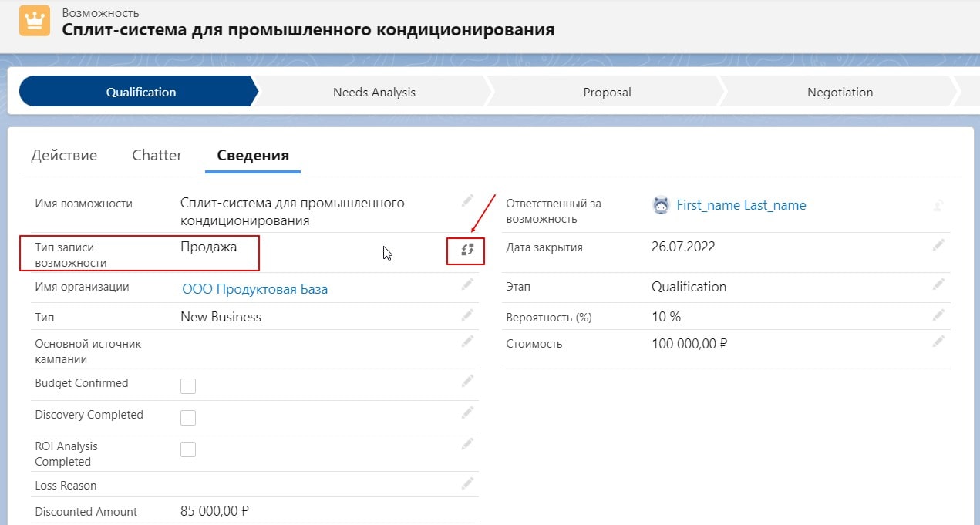Toggle the Budget Confirmed checkbox

tap(188, 386)
